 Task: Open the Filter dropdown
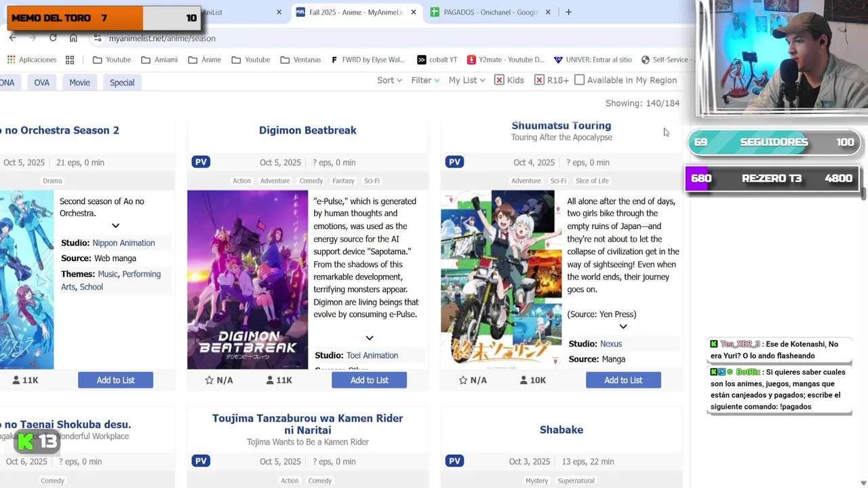[x=425, y=80]
